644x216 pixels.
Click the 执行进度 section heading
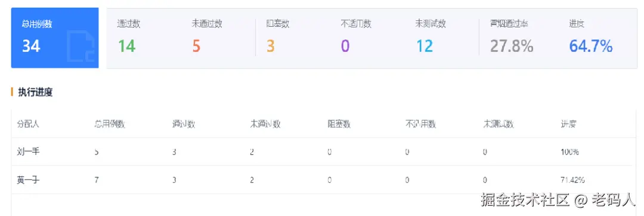(35, 92)
